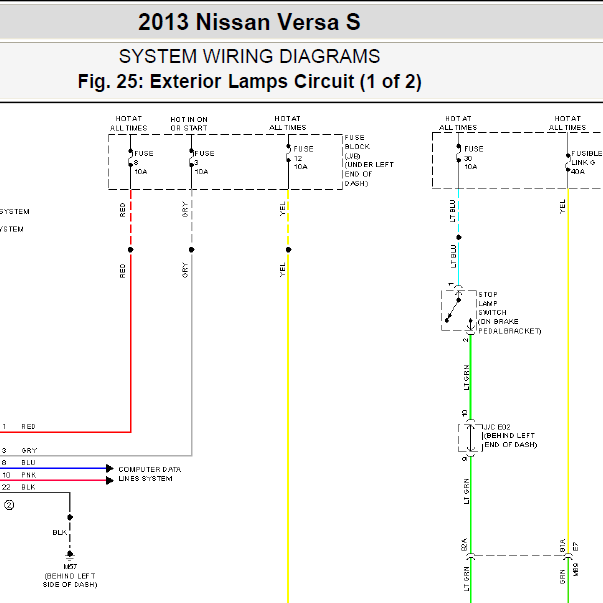Select the "E7" connector label

coord(576,546)
